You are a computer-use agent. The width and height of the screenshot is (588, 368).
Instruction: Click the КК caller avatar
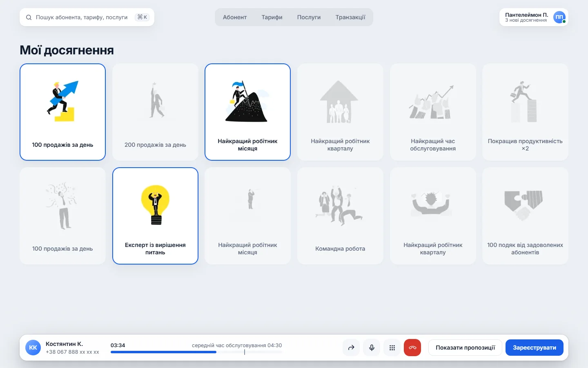tap(33, 348)
